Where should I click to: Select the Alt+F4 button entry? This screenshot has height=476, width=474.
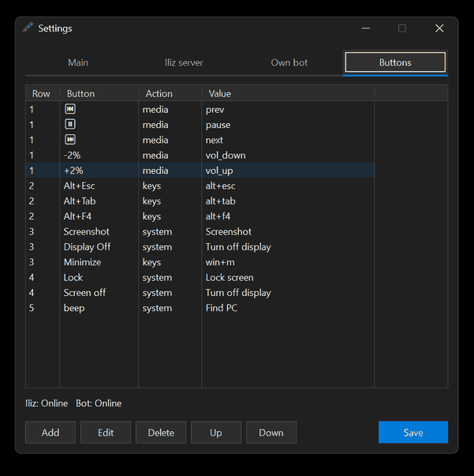[x=77, y=216]
